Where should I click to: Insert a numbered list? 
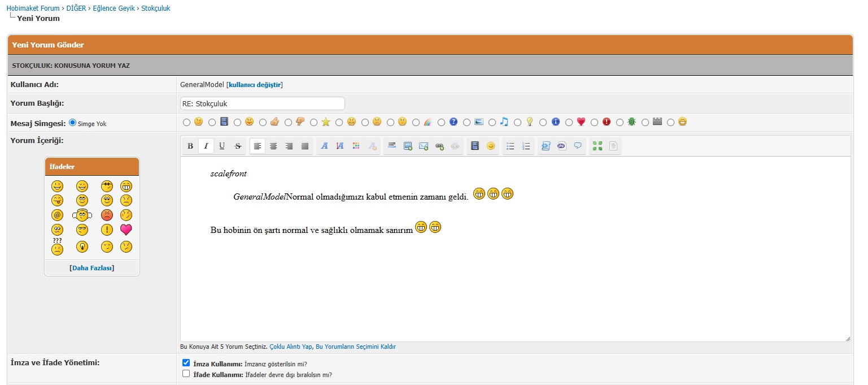coord(526,146)
